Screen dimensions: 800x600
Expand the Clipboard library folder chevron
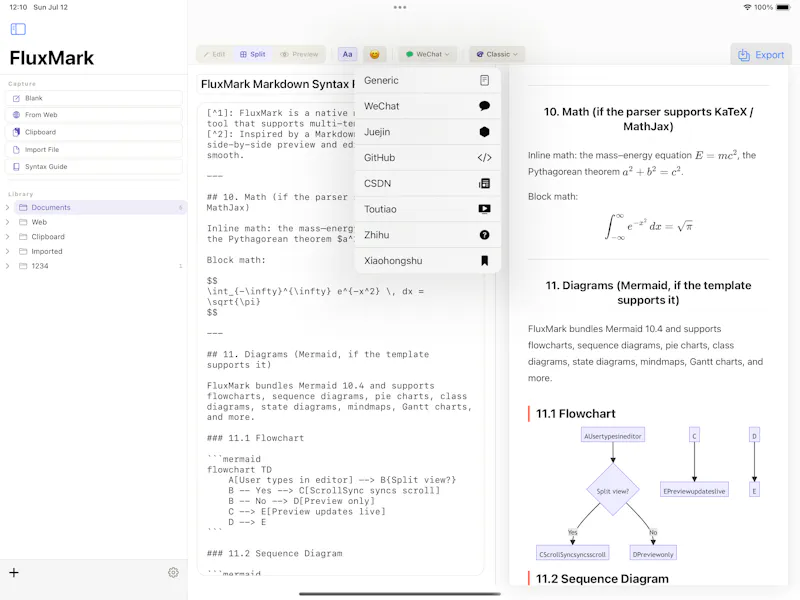(x=7, y=237)
